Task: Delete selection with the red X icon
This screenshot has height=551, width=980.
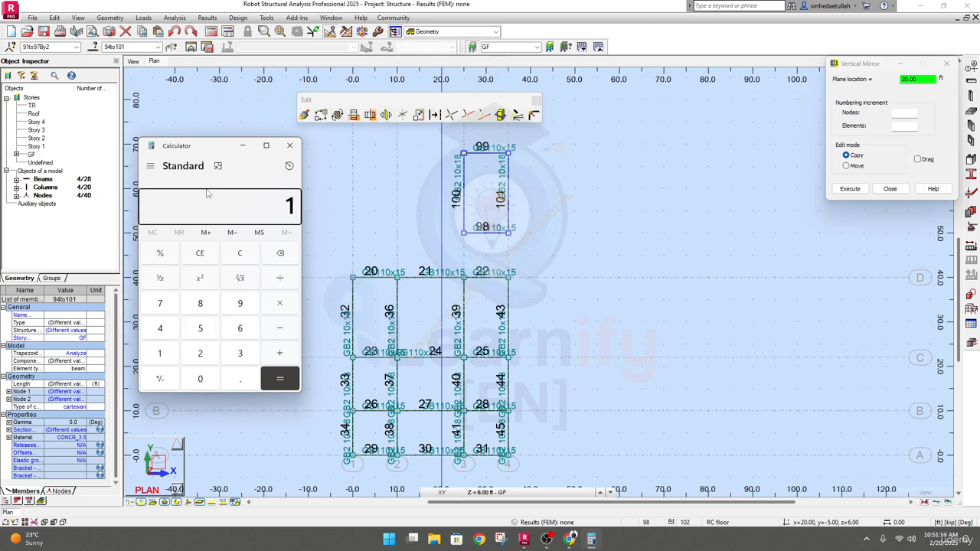Action: click(126, 31)
